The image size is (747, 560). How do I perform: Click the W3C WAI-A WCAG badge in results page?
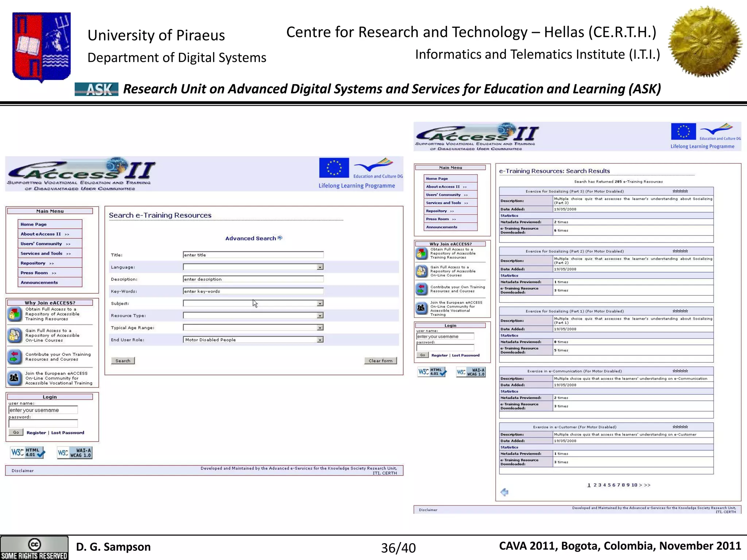471,372
